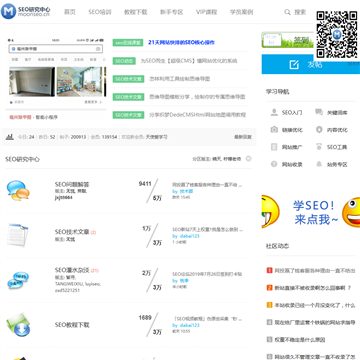Open dabai123 author in SEO技术文章 row
This screenshot has height=360, width=360.
point(190,236)
